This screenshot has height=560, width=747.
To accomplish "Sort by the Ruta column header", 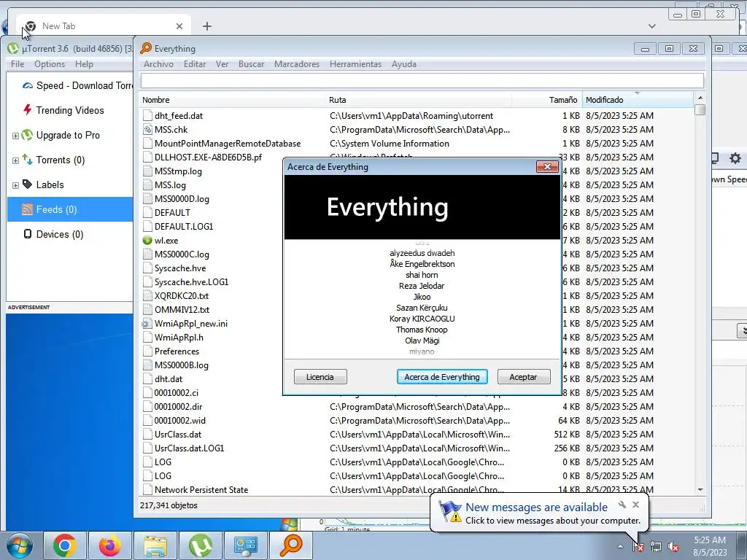I will pos(418,99).
